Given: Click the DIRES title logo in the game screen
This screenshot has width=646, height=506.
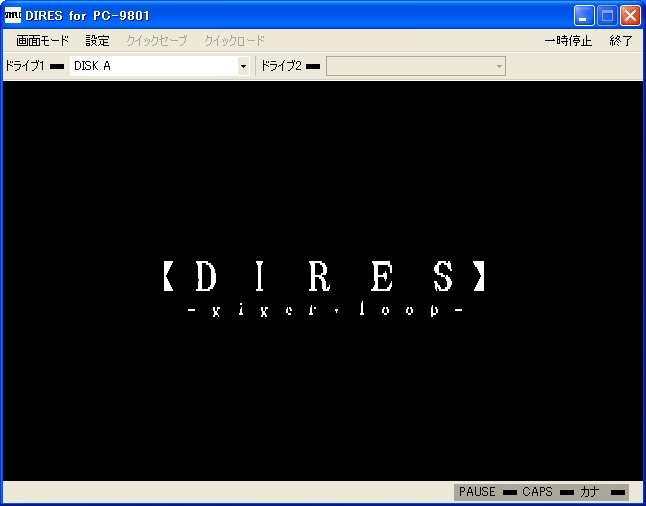Looking at the screenshot, I should pos(324,276).
